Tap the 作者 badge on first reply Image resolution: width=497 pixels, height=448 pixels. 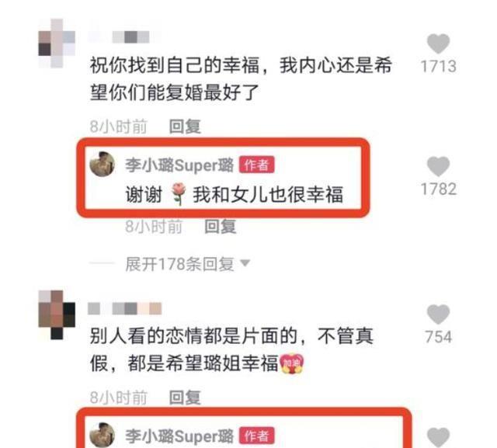point(256,165)
